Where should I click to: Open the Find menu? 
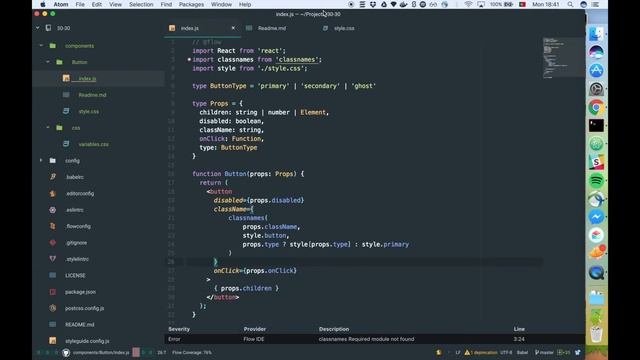(166, 4)
